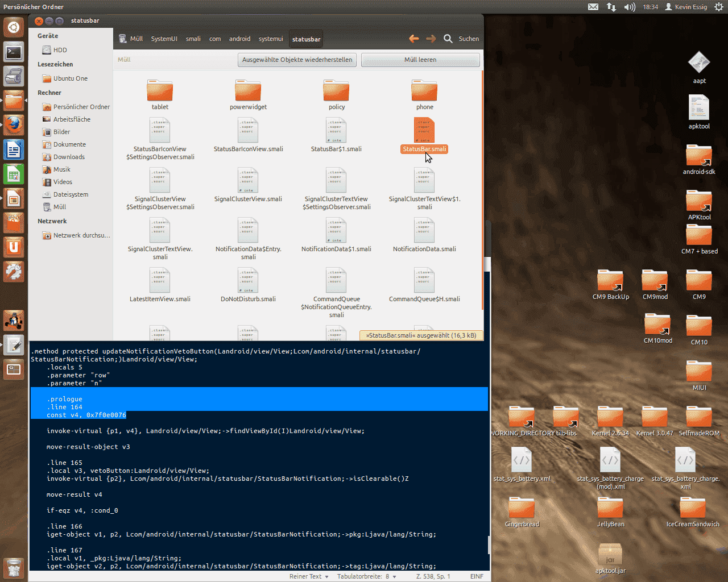Image resolution: width=728 pixels, height=582 pixels.
Task: Open the session power gear menu
Action: [x=719, y=7]
